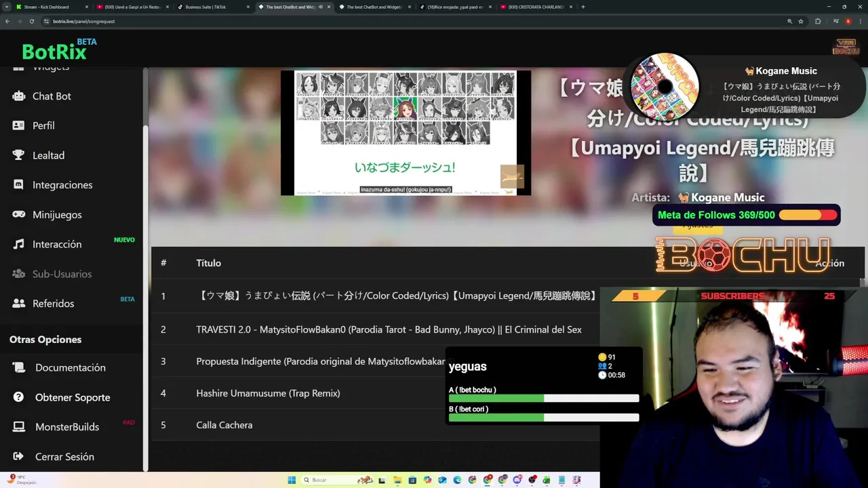Open a new browser tab
Viewport: 868px width, 488px height.
583,7
